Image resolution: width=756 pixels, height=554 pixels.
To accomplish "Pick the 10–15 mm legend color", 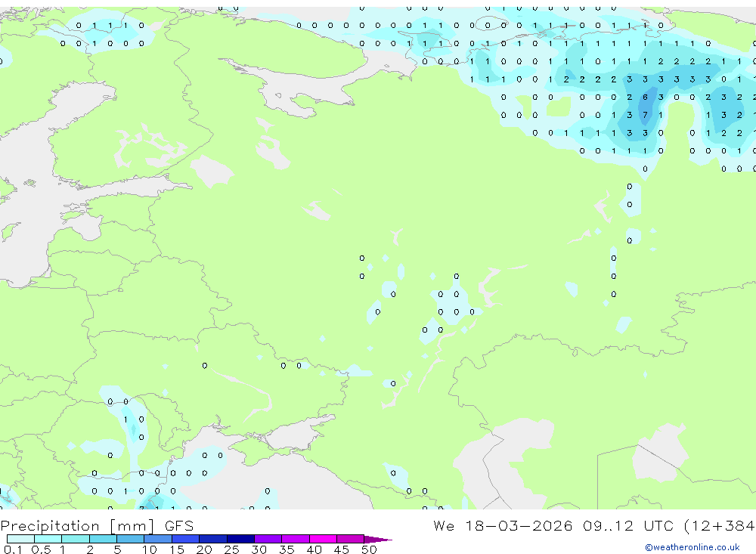I will (158, 539).
